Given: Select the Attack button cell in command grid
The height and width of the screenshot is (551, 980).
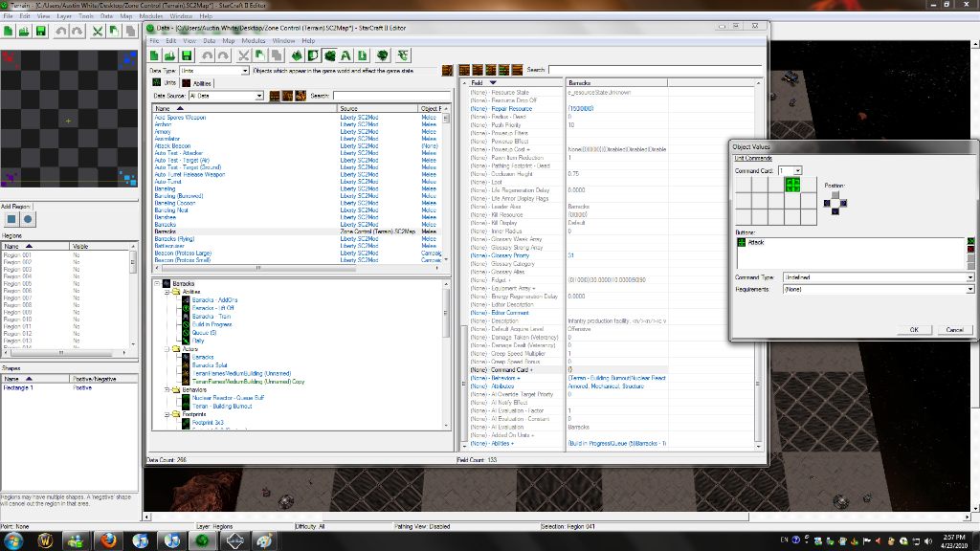Looking at the screenshot, I should pyautogui.click(x=792, y=185).
